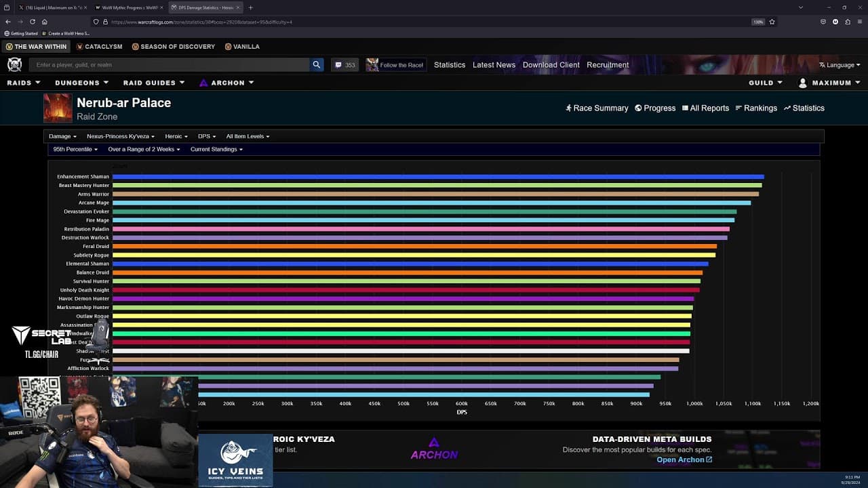Open the Create a WoW Hero bookmark

(66, 33)
